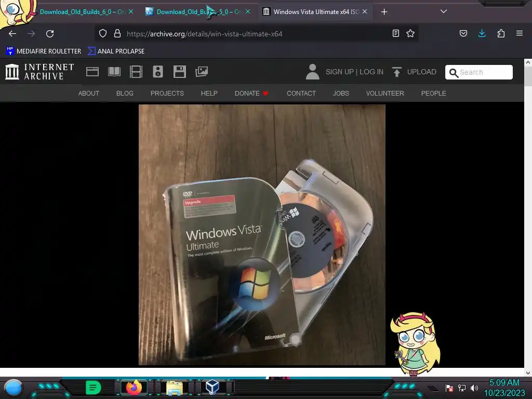The height and width of the screenshot is (399, 532).
Task: Open the Internet Archive Audio speaker icon
Action: (158, 72)
